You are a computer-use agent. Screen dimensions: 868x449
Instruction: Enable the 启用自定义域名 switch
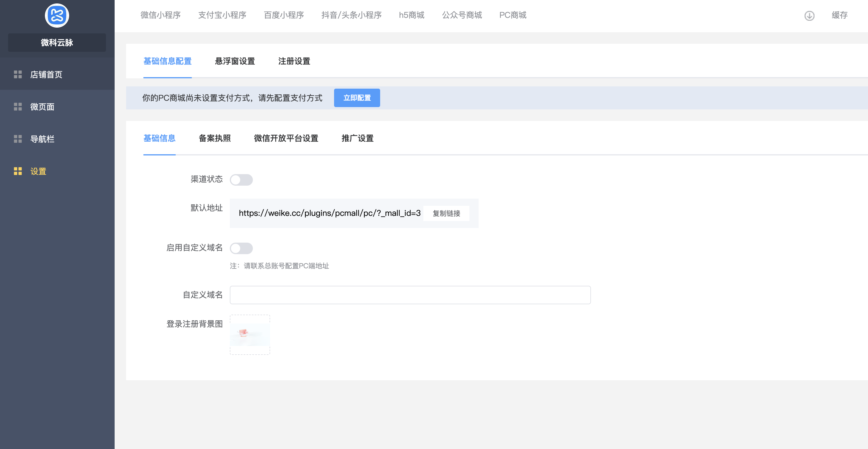[x=241, y=248]
